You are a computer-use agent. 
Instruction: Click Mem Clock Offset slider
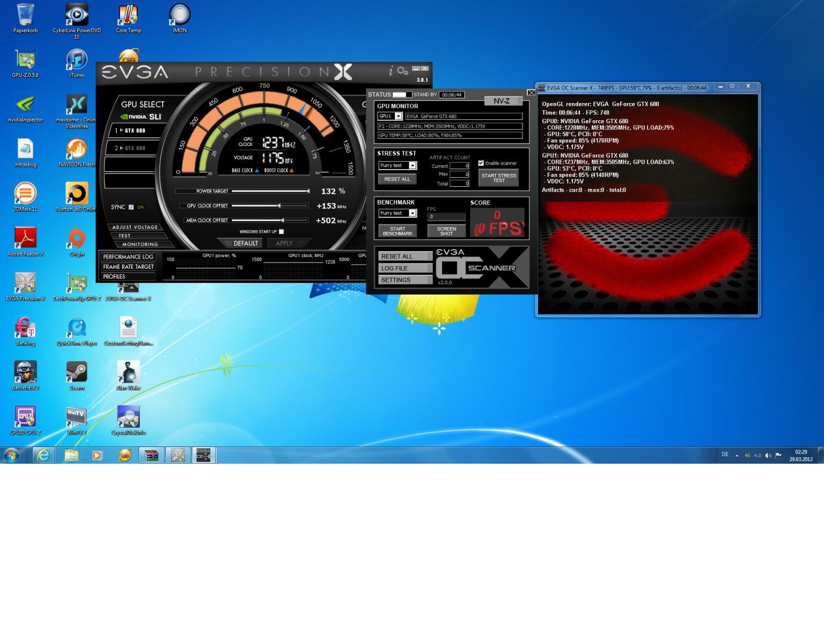pyautogui.click(x=270, y=220)
